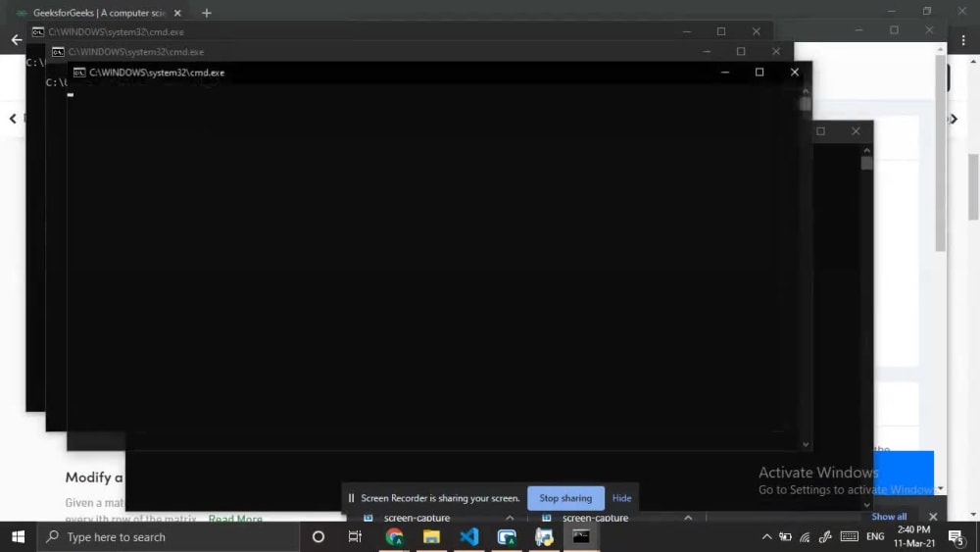
Task: Check the battery status tray icon
Action: click(786, 537)
